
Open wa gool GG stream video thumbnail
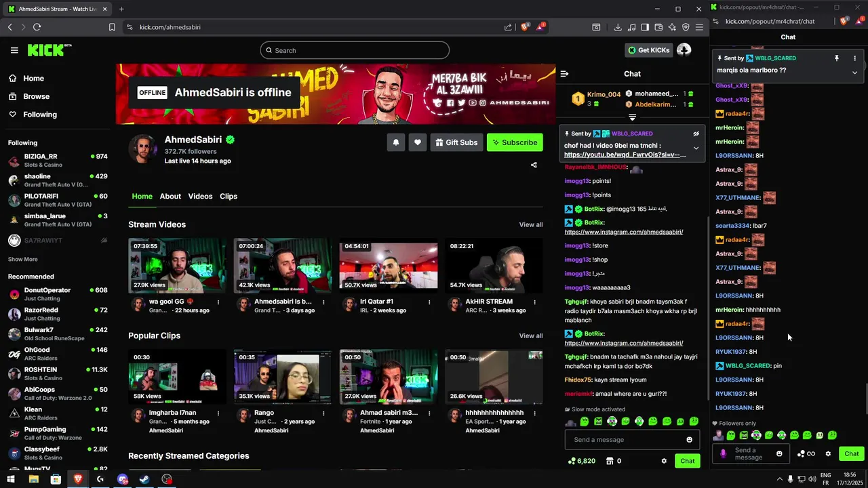coord(177,265)
